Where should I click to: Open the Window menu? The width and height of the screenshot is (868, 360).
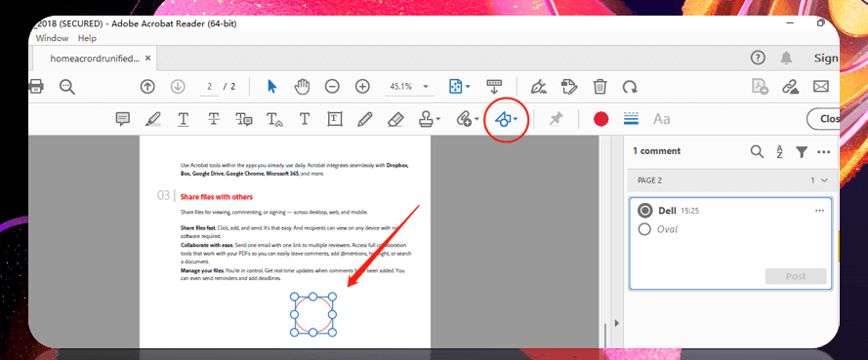pos(52,38)
